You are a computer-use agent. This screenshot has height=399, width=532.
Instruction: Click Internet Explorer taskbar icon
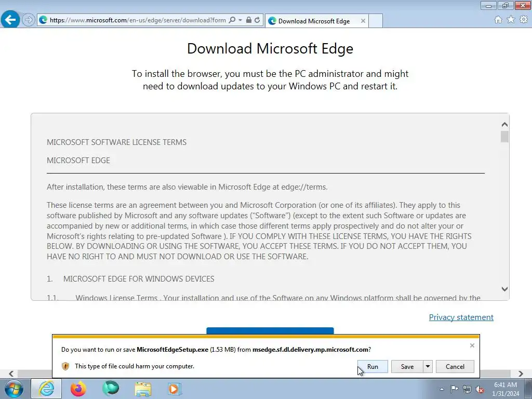click(x=46, y=389)
